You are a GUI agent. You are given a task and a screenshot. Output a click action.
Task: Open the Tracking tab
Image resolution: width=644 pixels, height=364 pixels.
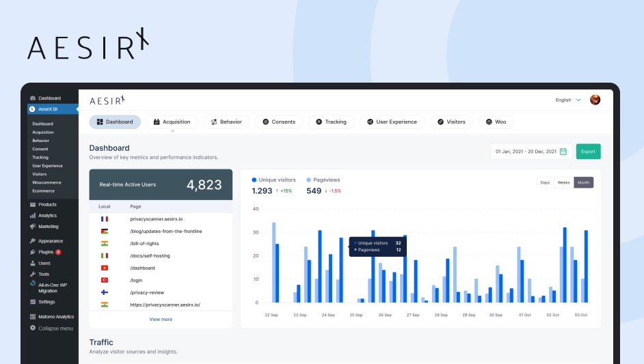pos(332,122)
